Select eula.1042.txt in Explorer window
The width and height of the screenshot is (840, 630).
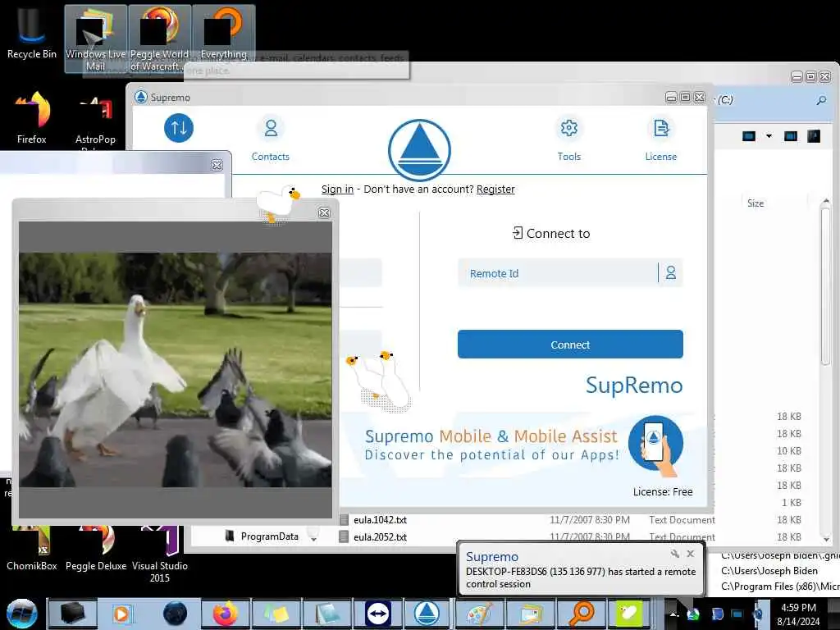pos(380,519)
